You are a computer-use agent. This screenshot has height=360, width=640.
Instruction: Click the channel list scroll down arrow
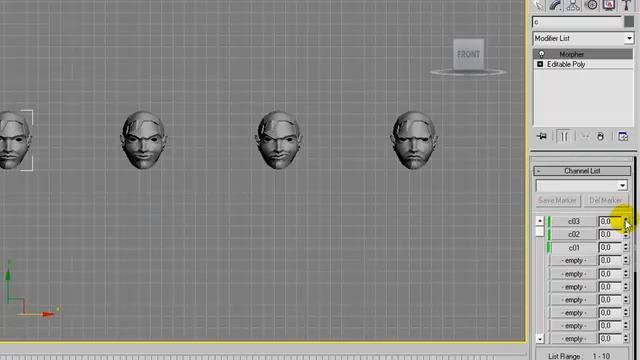click(540, 339)
